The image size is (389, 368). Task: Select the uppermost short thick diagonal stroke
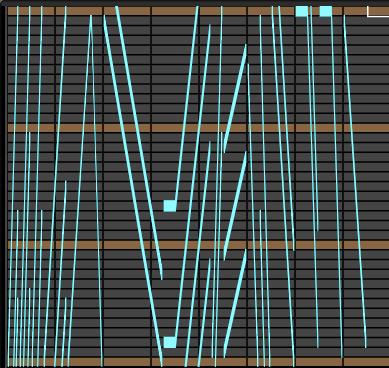click(235, 98)
